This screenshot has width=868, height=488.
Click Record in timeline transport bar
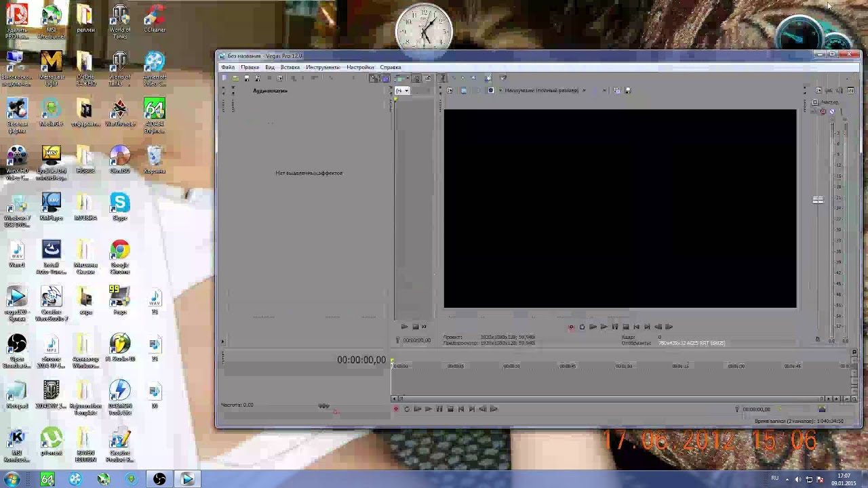[x=396, y=409]
